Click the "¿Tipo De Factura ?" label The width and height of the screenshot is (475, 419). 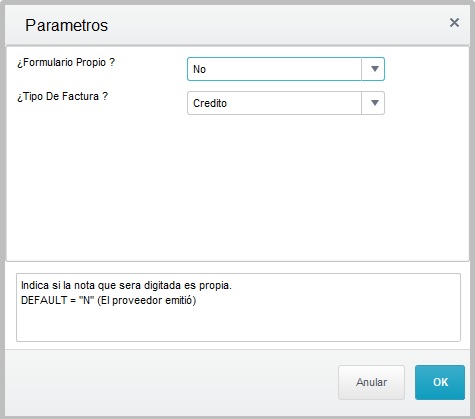[x=62, y=96]
